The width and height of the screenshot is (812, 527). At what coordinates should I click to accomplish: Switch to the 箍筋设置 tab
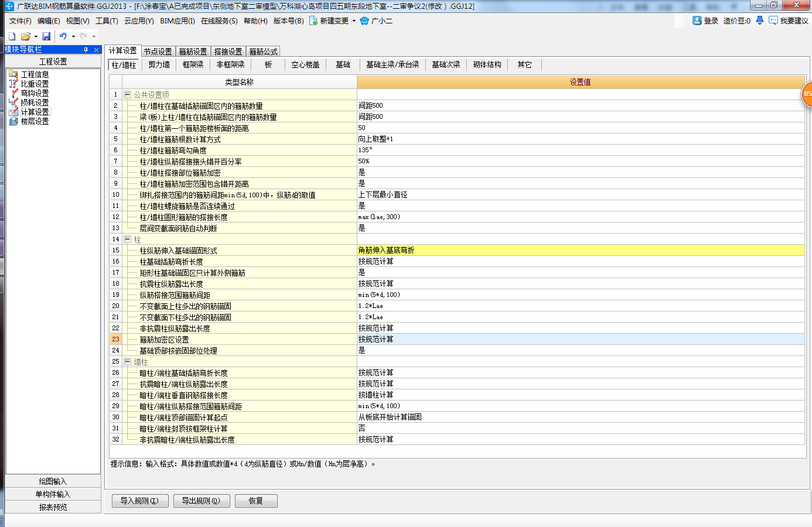coord(193,52)
